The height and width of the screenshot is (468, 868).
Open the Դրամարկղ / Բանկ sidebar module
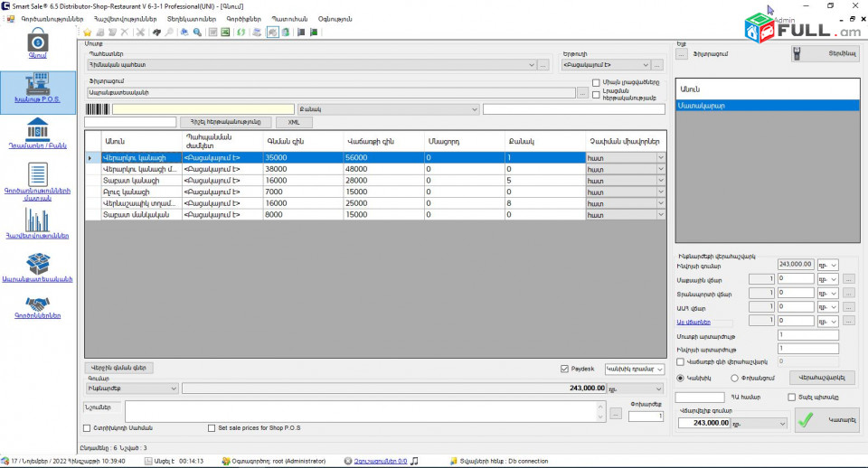click(x=38, y=134)
